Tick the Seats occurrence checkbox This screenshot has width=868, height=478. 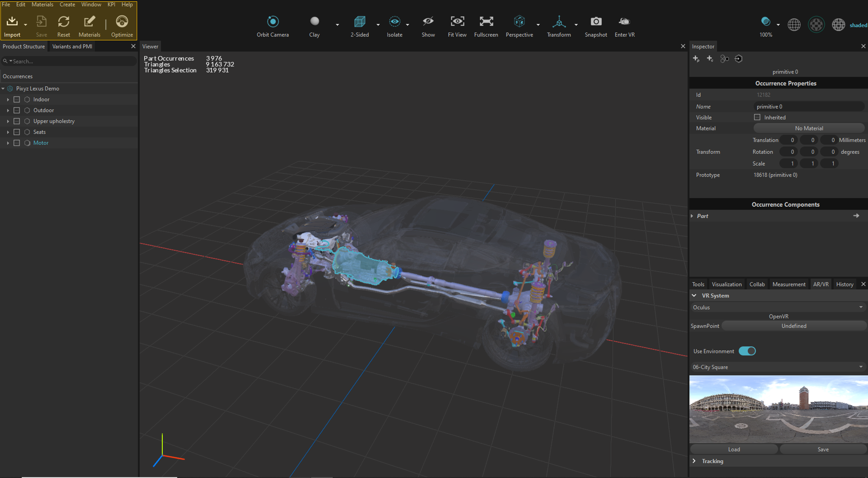coord(17,132)
